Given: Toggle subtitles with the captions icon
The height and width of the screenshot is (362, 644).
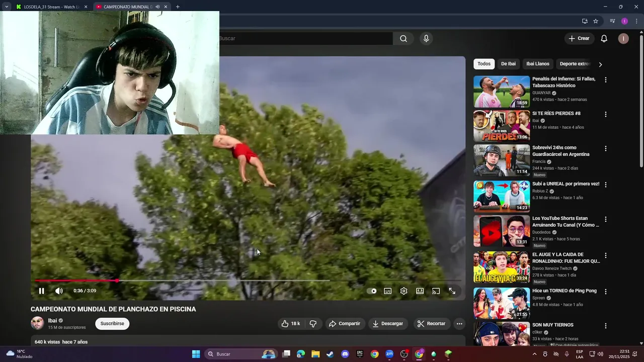Looking at the screenshot, I should point(388,291).
